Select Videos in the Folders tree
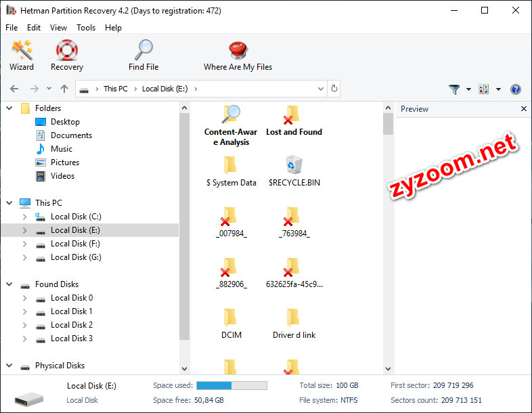Viewport: 532px width, 413px height. [62, 176]
